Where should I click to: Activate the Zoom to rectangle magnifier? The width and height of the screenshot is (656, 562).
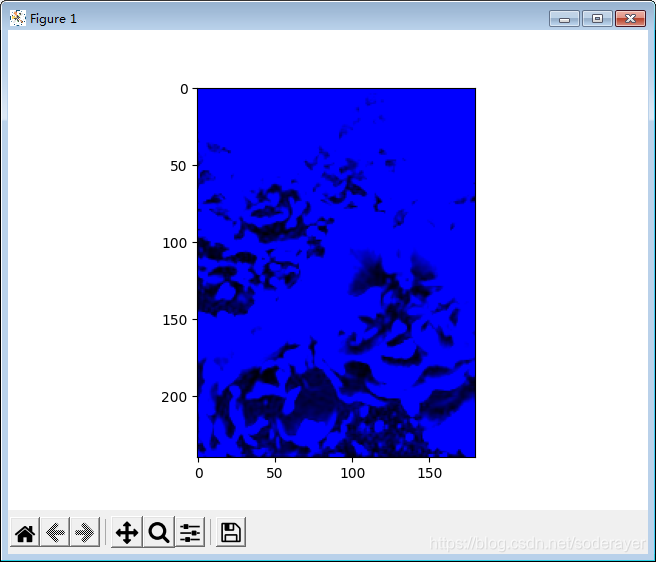pos(159,532)
